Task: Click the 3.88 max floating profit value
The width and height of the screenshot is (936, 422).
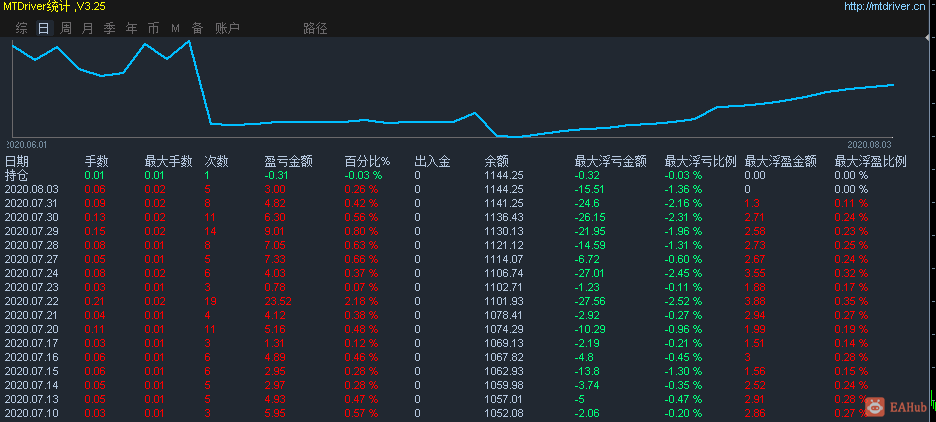Action: 755,301
